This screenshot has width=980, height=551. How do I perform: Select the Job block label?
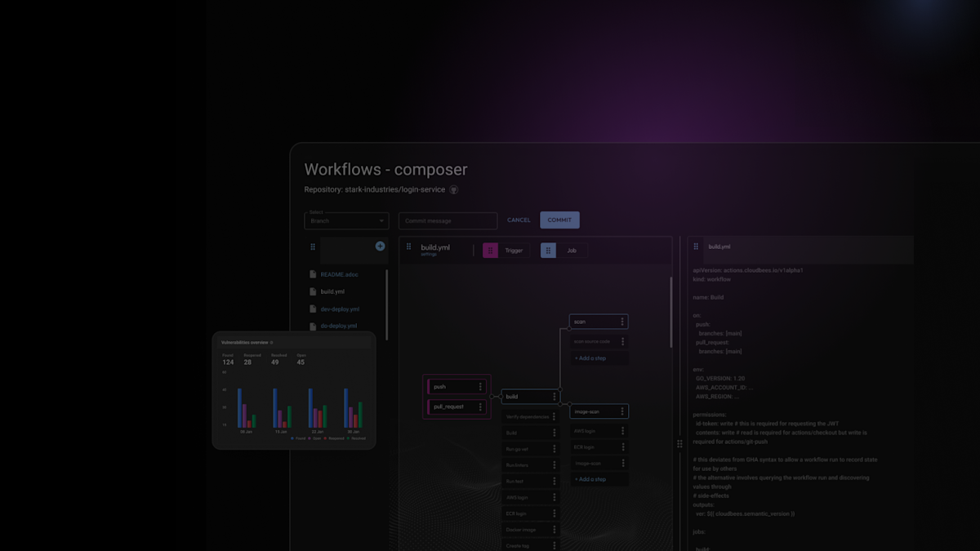(x=572, y=251)
